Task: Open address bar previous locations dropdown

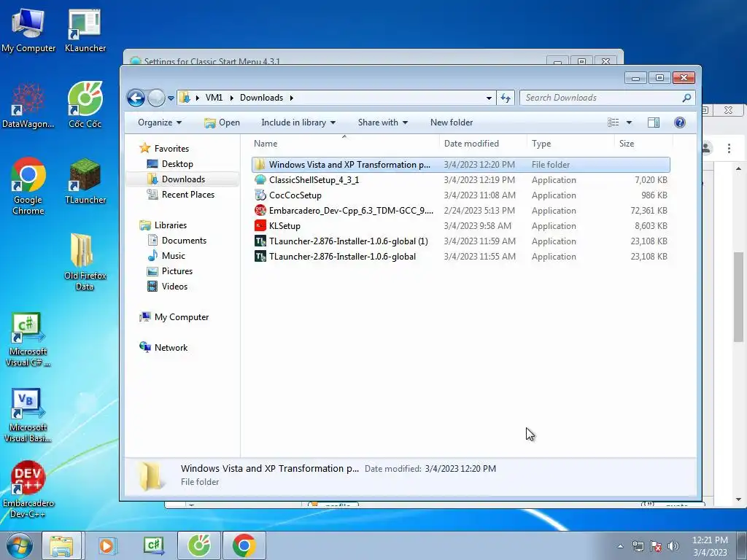Action: 489,98
